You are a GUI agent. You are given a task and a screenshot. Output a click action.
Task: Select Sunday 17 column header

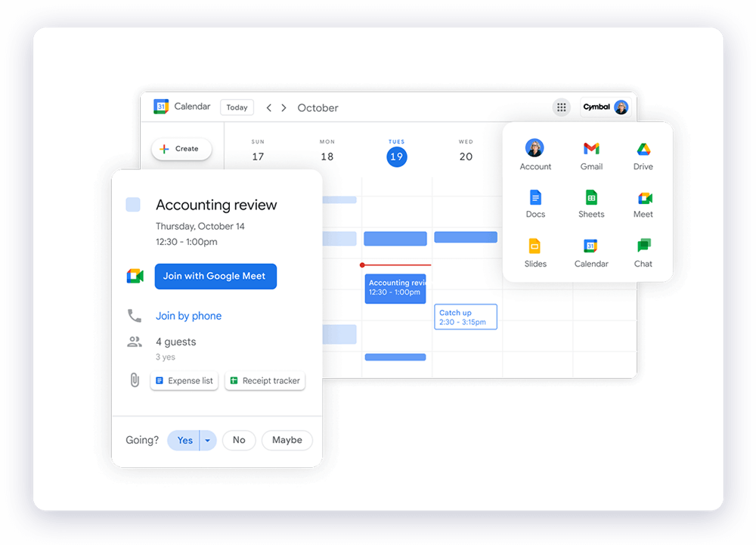tap(258, 151)
